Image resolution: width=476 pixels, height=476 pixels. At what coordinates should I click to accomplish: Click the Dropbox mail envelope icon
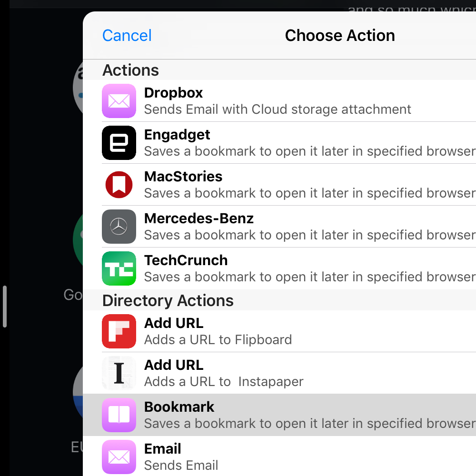[x=119, y=101]
